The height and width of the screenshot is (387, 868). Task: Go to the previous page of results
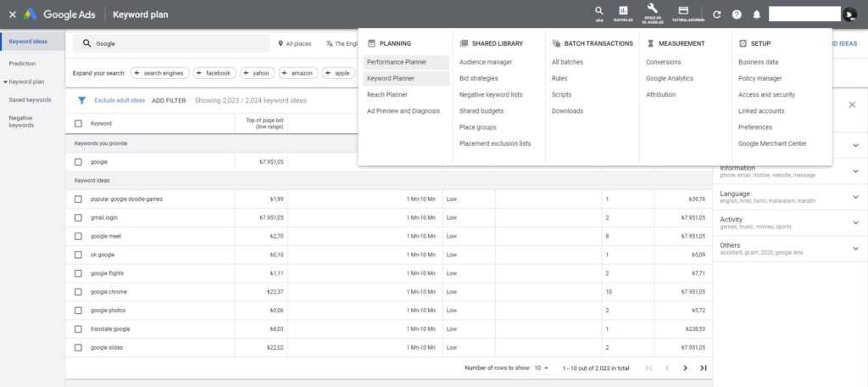tap(667, 367)
